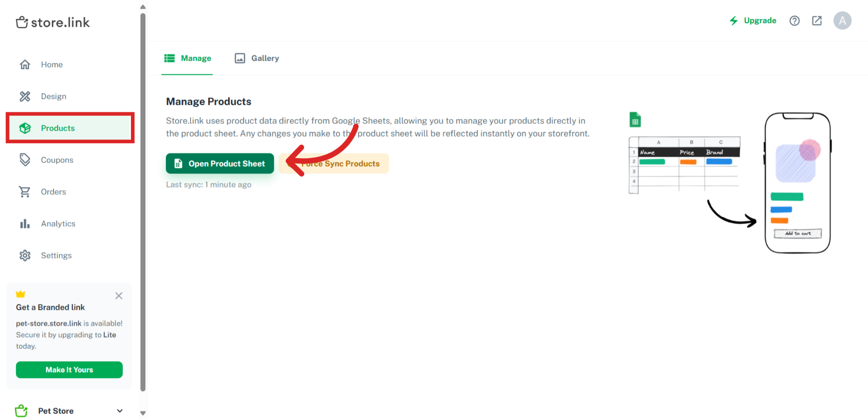Open the help question mark icon
Image resolution: width=868 pixels, height=419 pixels.
(x=794, y=21)
